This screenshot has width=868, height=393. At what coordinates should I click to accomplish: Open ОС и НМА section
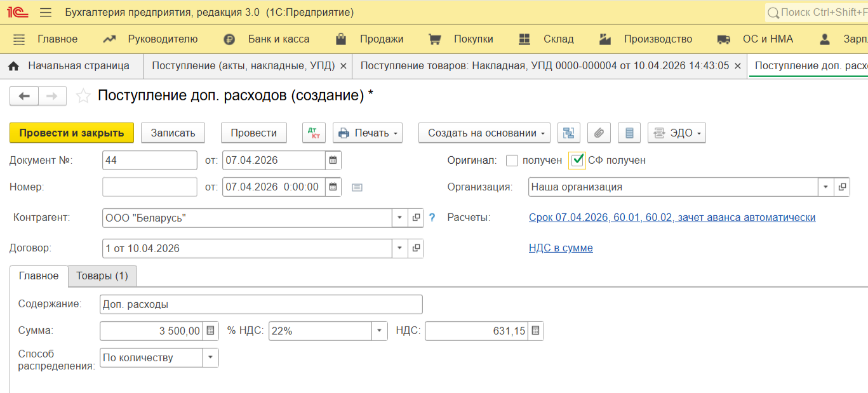[x=768, y=39]
